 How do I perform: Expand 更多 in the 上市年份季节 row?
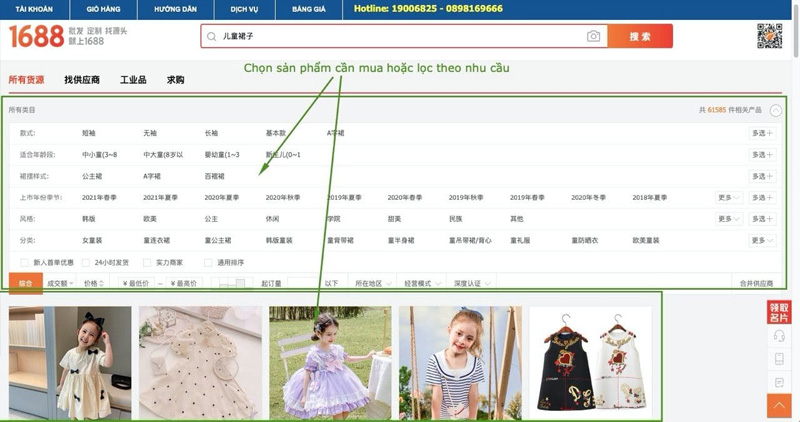point(729,197)
